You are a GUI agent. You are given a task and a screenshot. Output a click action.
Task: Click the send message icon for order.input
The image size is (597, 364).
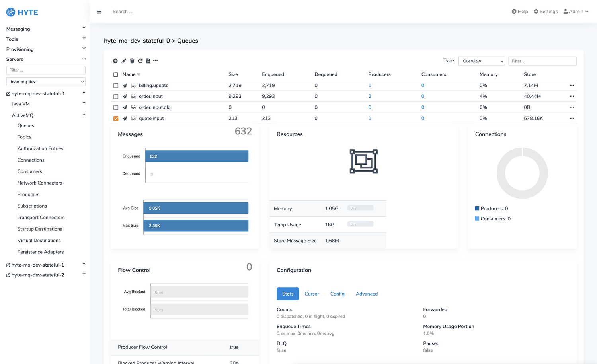click(125, 96)
